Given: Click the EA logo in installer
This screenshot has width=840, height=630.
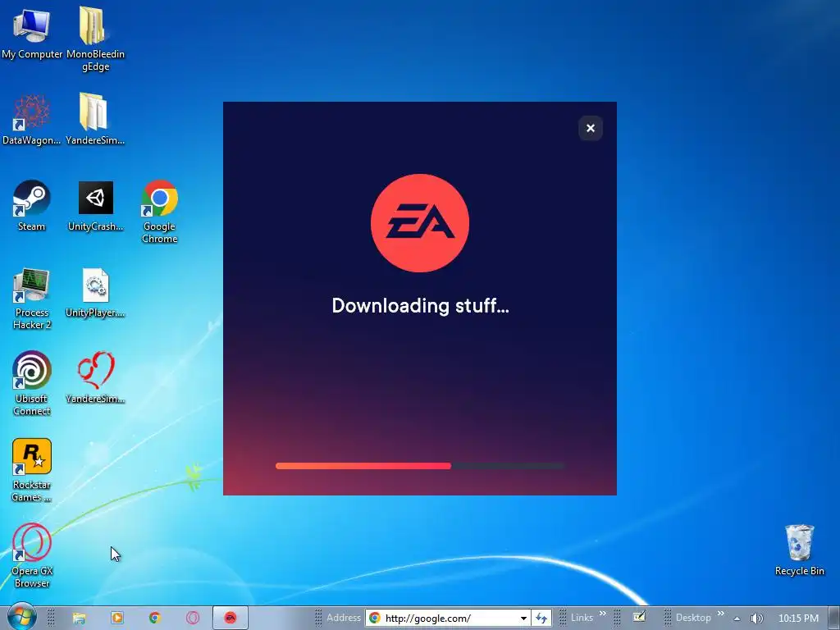Looking at the screenshot, I should click(x=420, y=223).
